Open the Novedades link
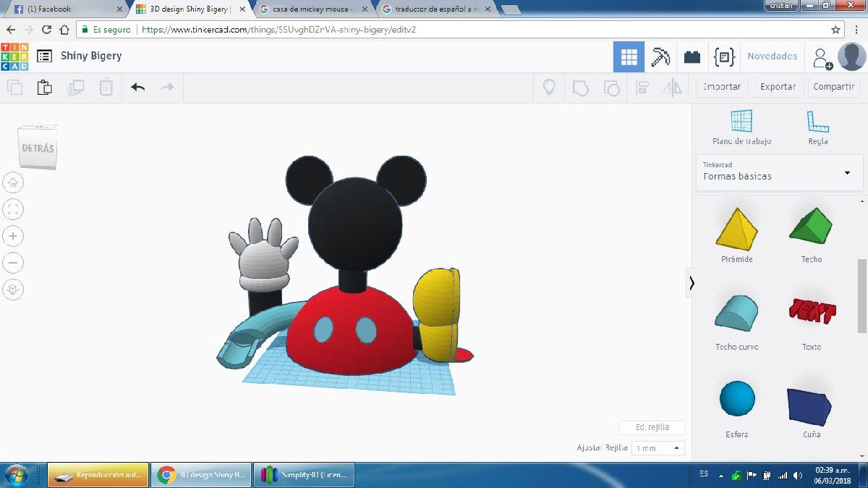The image size is (868, 488). click(772, 56)
